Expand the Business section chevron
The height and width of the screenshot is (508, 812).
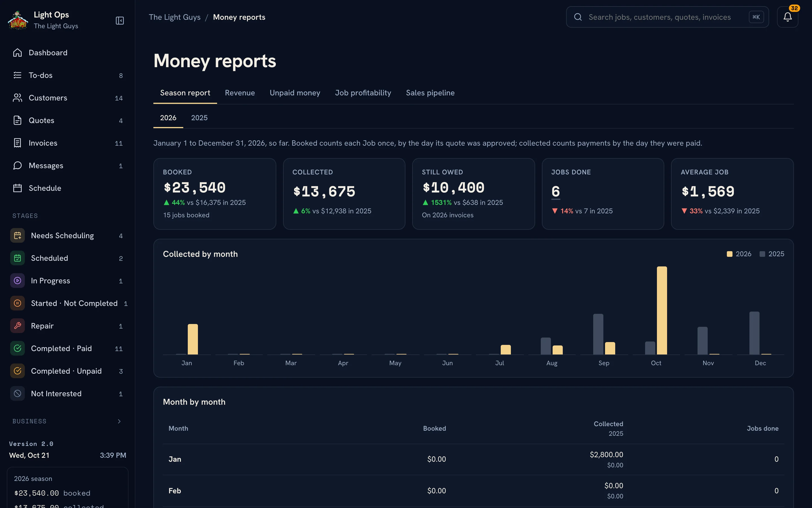(119, 421)
